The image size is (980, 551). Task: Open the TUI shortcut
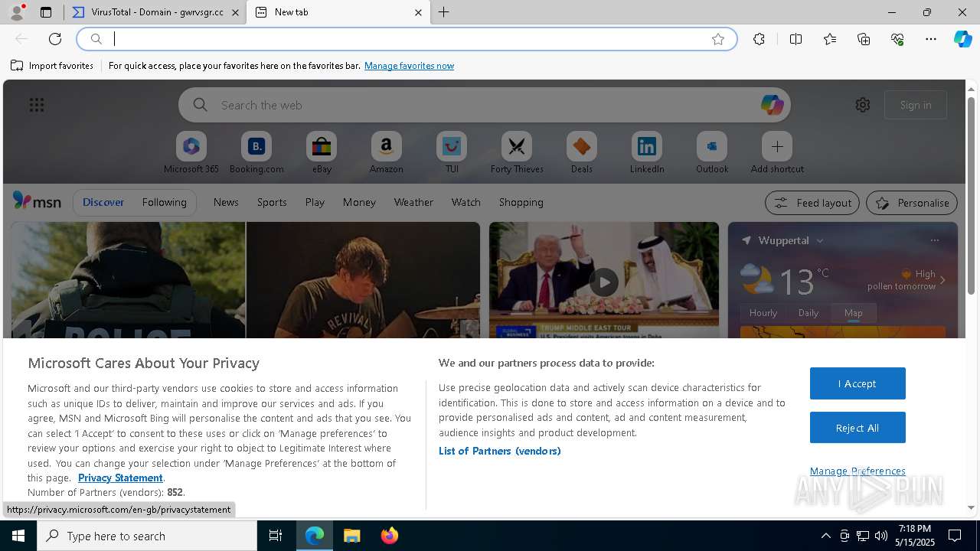tap(452, 153)
